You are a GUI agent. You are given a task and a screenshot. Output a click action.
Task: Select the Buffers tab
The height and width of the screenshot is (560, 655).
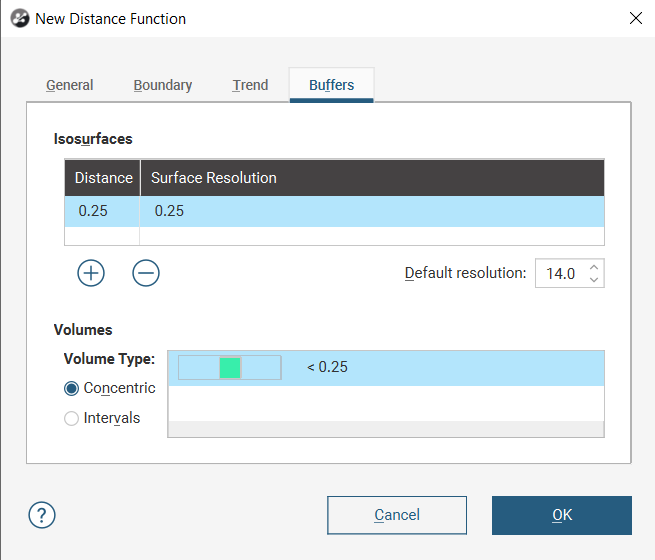coord(332,85)
